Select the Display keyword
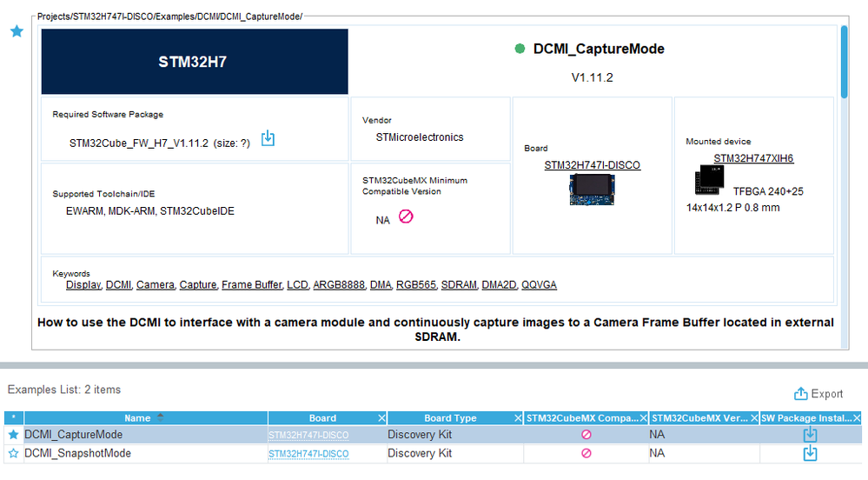The height and width of the screenshot is (480, 868). tap(83, 285)
